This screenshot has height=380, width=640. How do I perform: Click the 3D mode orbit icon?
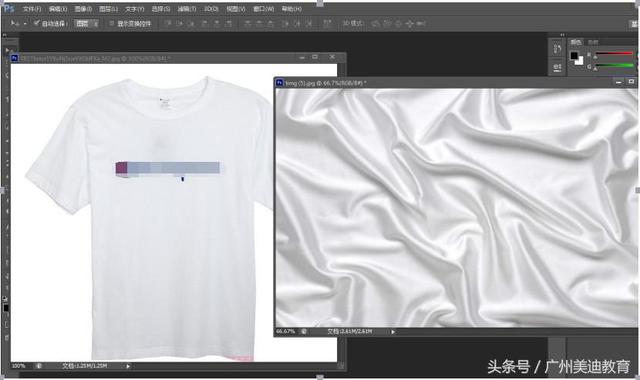click(376, 24)
